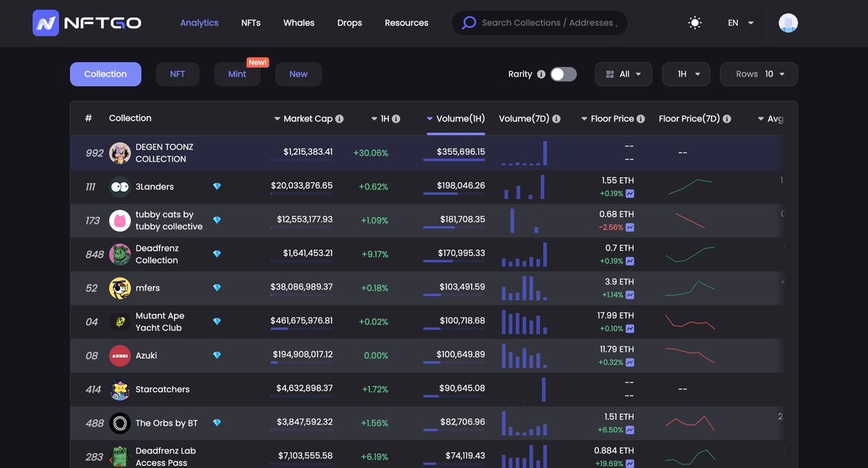This screenshot has width=868, height=468.
Task: Click Deadfrenz Collection +9.17% change
Action: tap(375, 254)
